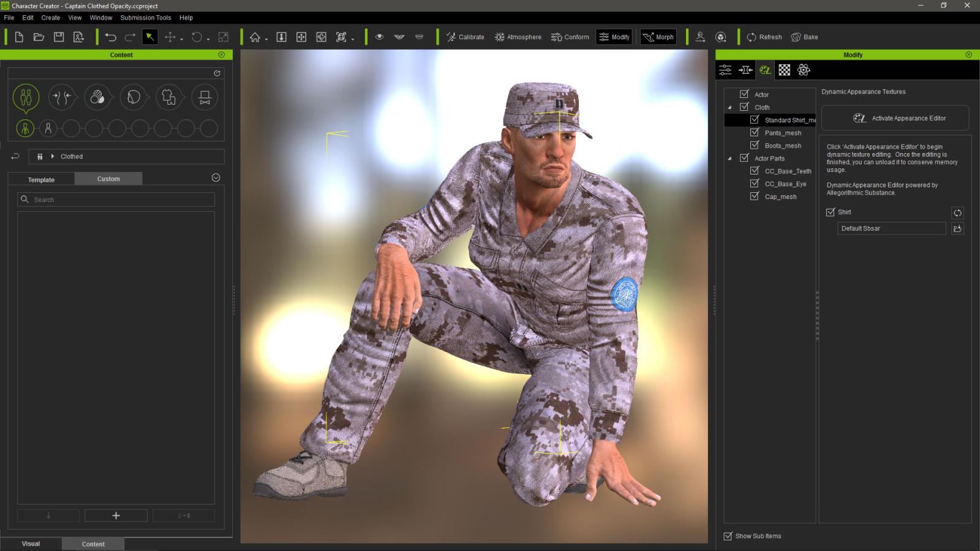Toggle the eye display icon in toolbar
Screen dimensions: 980x551
379,37
